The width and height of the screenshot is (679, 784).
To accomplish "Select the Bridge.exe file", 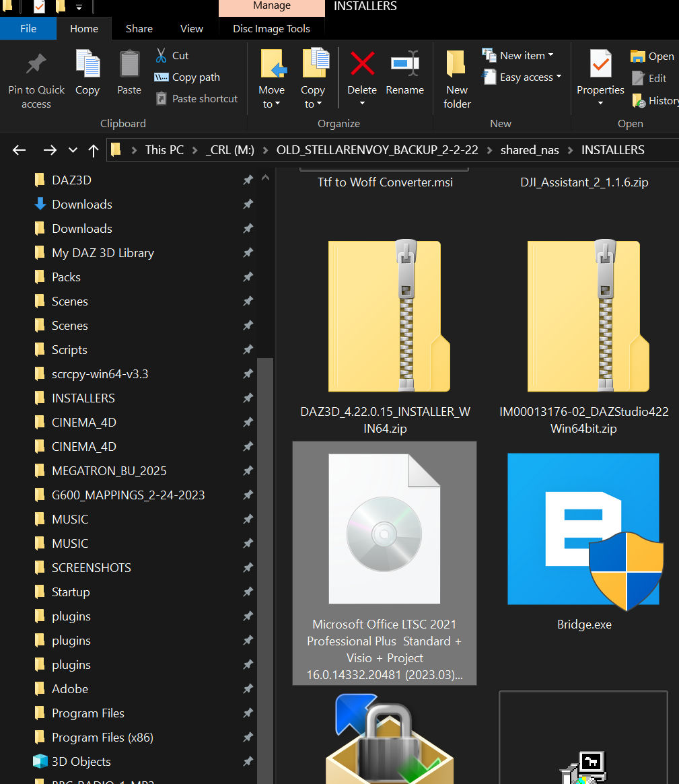I will tap(584, 542).
